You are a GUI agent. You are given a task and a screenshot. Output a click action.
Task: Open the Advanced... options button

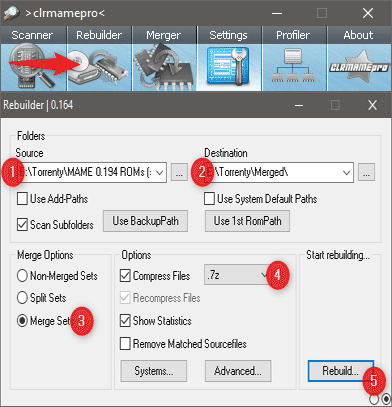pos(238,371)
